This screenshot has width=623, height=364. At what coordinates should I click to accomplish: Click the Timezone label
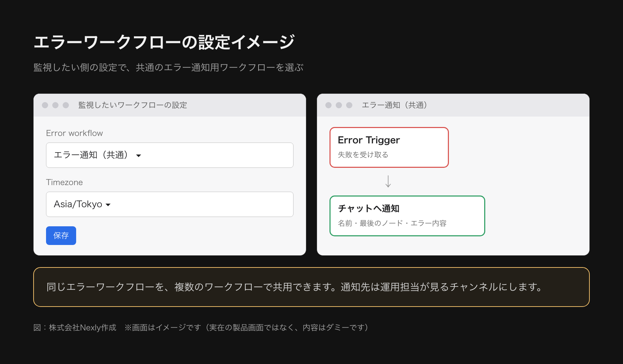click(x=64, y=182)
